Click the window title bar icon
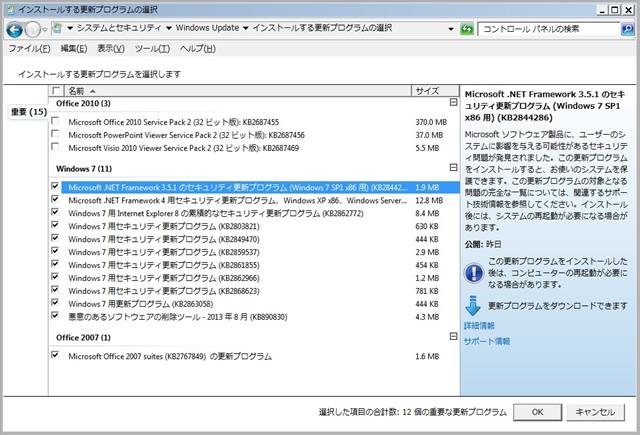The width and height of the screenshot is (640, 435). coord(11,9)
